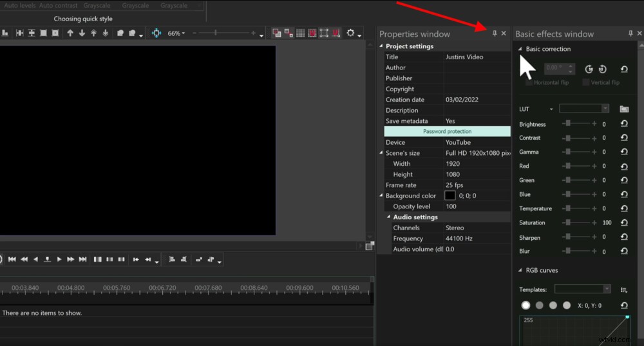The image size is (644, 346).
Task: Collapse the Background color group
Action: coord(381,196)
